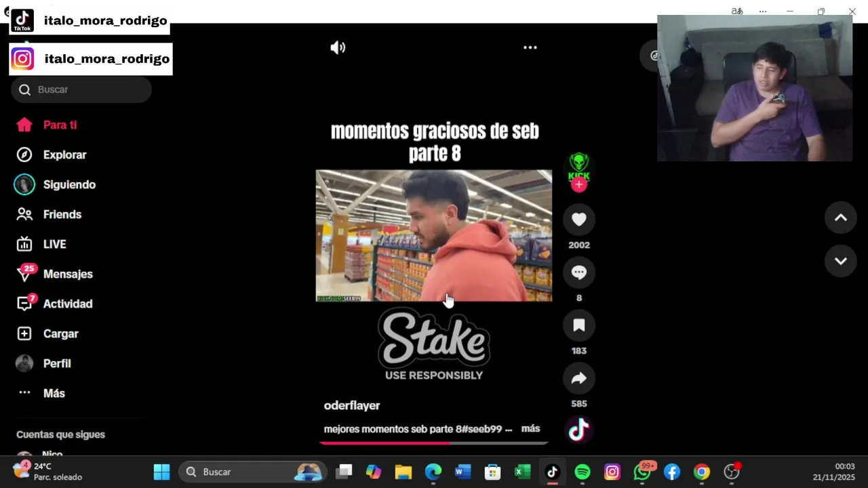The width and height of the screenshot is (868, 488).
Task: Save video with the bookmark icon
Action: point(579,325)
